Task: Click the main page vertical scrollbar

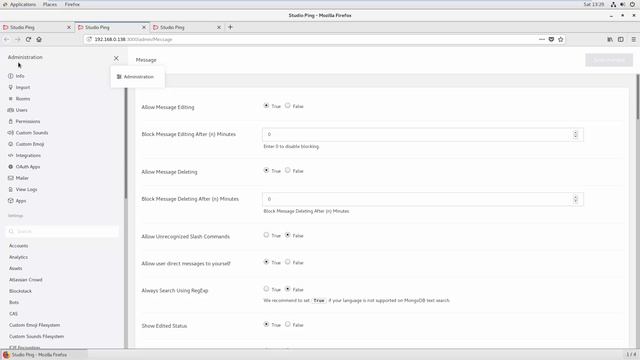Action: [x=638, y=97]
